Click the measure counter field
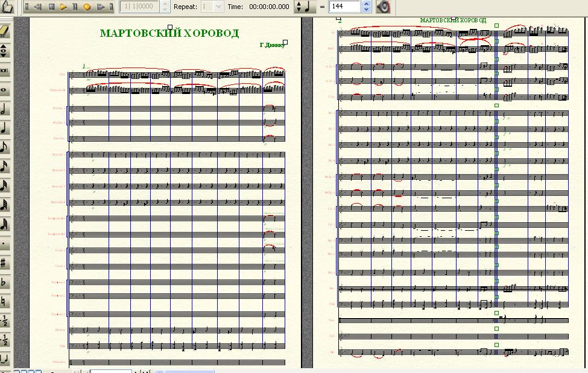This screenshot has width=588, height=373. coord(140,7)
